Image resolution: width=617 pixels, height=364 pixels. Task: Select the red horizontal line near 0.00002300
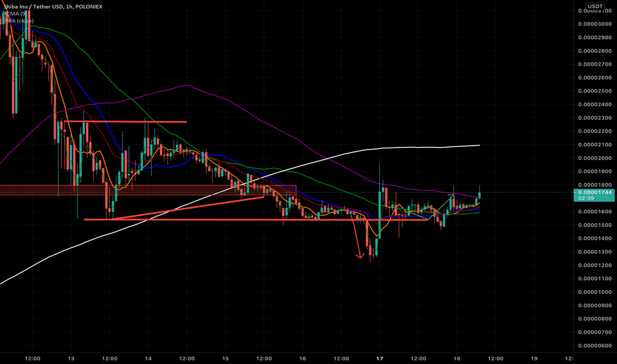[125, 122]
